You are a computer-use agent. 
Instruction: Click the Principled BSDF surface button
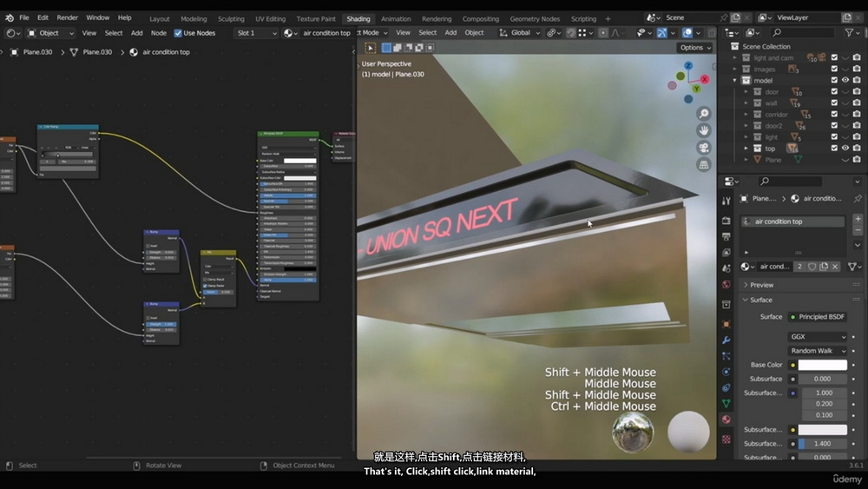[x=817, y=317]
